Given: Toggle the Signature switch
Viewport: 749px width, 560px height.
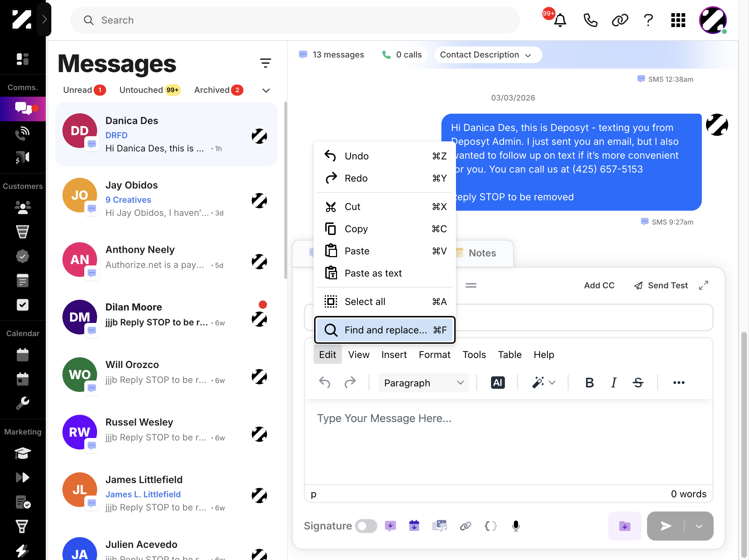Looking at the screenshot, I should tap(366, 526).
